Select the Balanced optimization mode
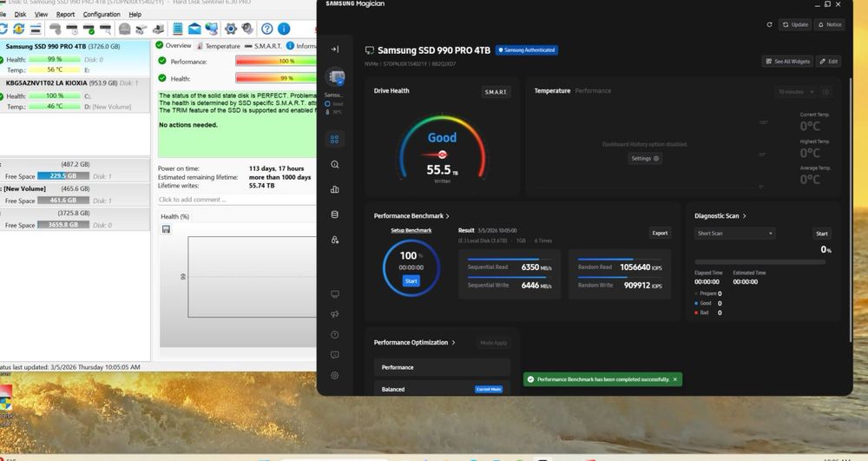The width and height of the screenshot is (868, 461). pyautogui.click(x=442, y=389)
